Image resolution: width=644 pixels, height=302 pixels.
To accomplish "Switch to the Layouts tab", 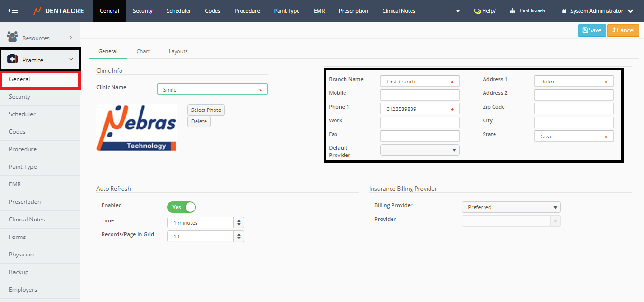I will (178, 51).
